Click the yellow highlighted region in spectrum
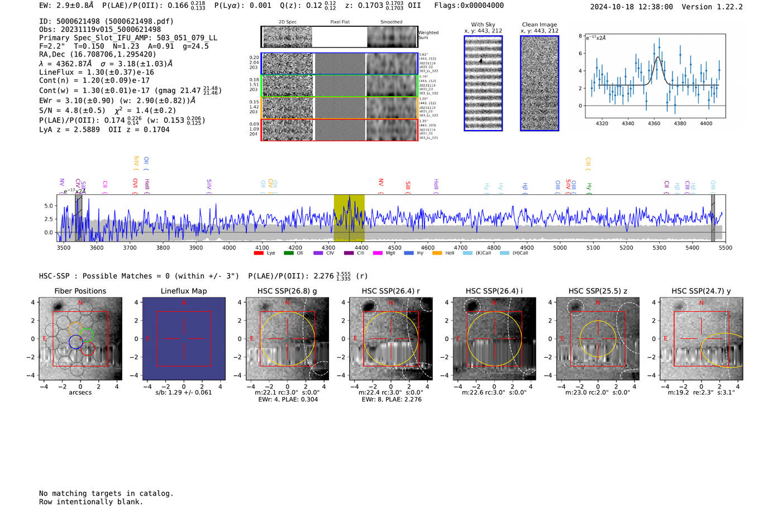Image resolution: width=782 pixels, height=532 pixels. (x=349, y=218)
